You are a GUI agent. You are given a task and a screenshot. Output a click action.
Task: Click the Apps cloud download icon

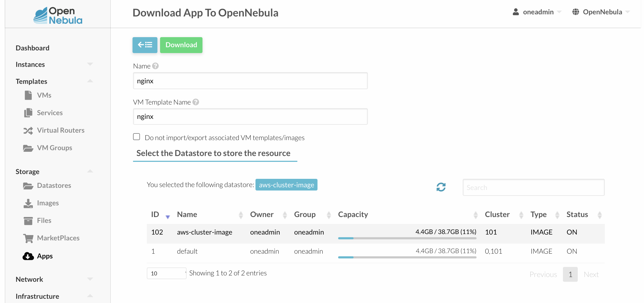28,256
